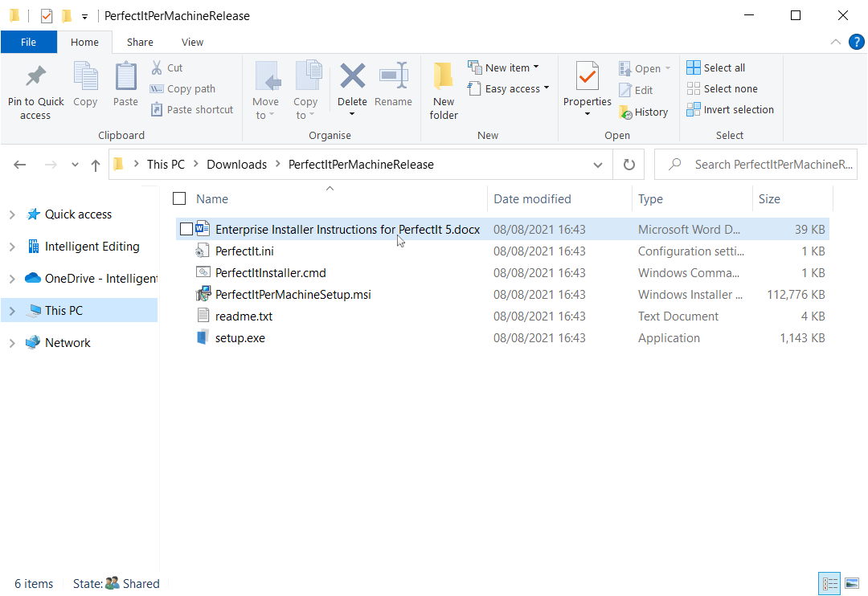This screenshot has width=868, height=596.
Task: Rename the selected file
Action: 393,84
